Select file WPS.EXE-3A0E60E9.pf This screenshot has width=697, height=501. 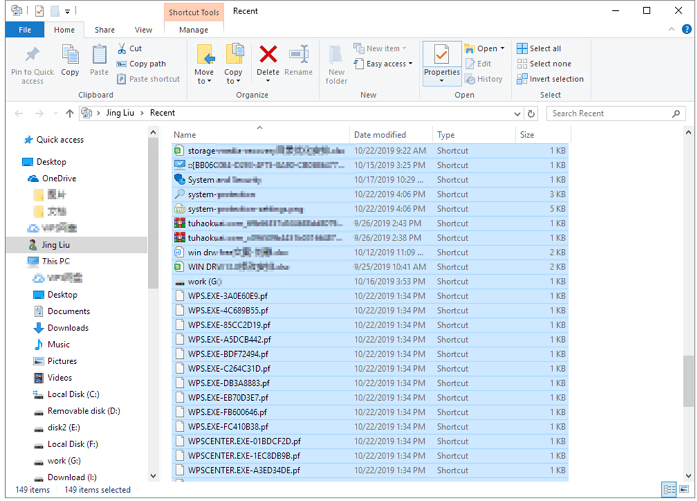[x=370, y=296]
